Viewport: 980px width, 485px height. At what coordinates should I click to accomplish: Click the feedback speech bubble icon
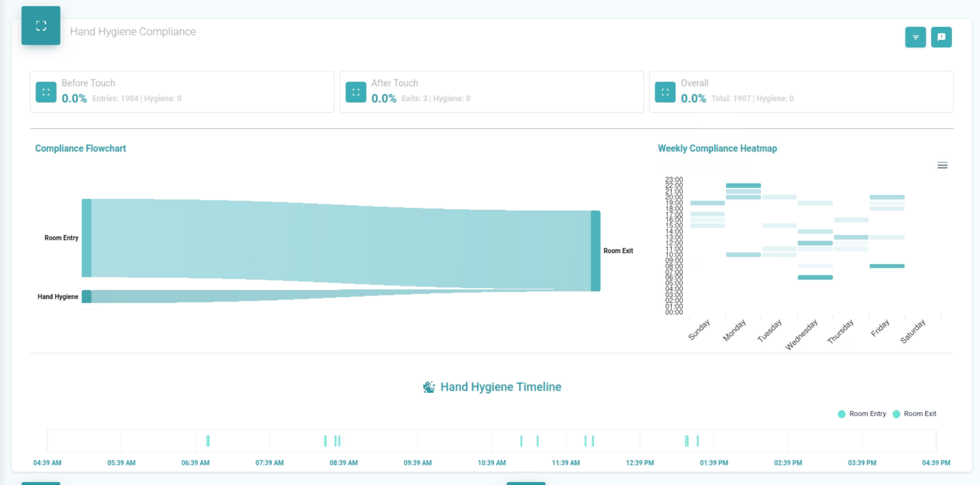[941, 37]
